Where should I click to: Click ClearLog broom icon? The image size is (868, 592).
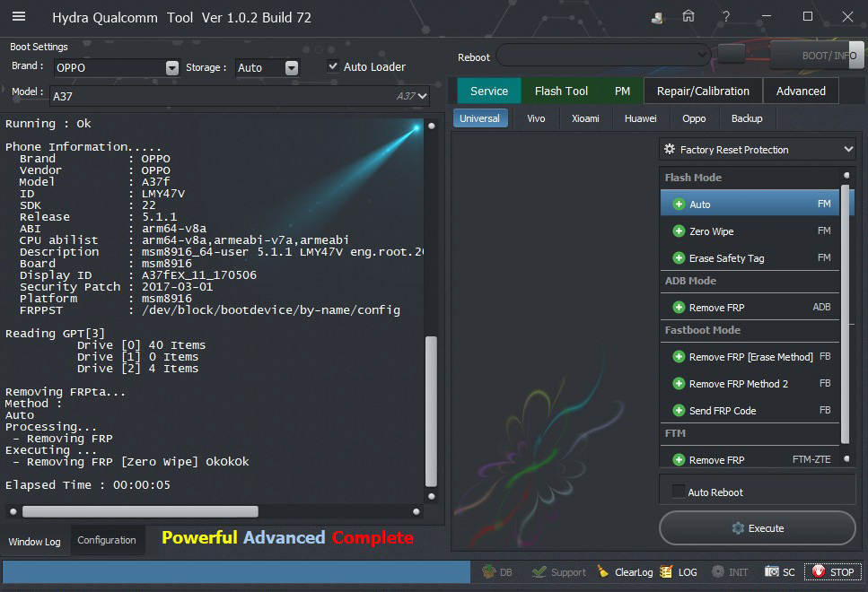coord(603,571)
